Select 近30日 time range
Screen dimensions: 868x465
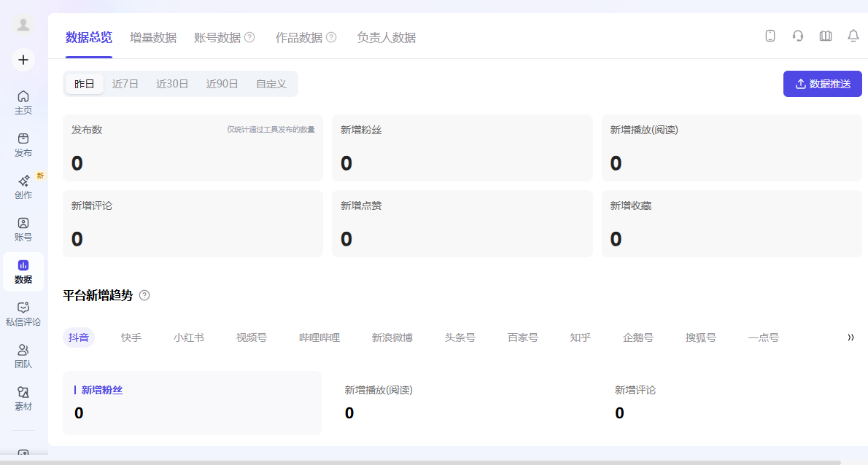tap(172, 84)
